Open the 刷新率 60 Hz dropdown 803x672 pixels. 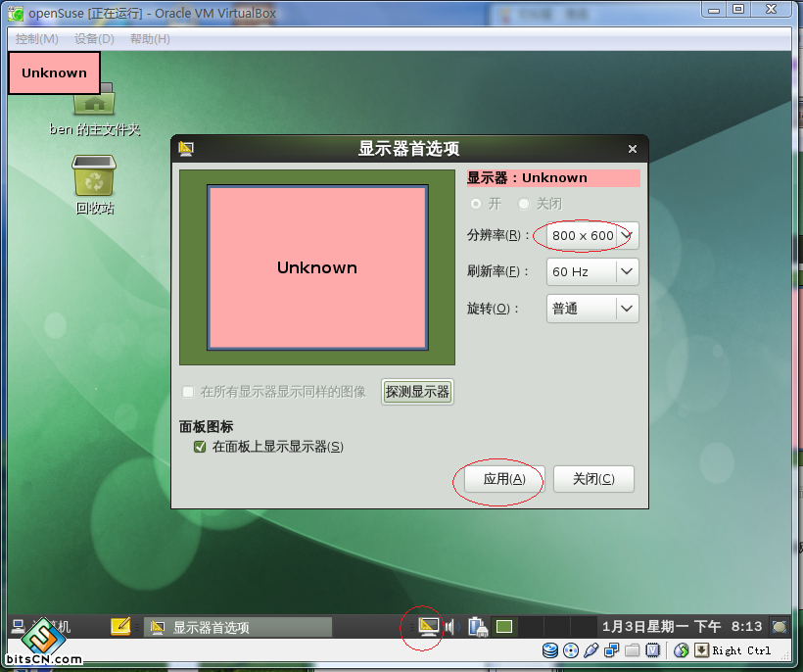click(592, 271)
